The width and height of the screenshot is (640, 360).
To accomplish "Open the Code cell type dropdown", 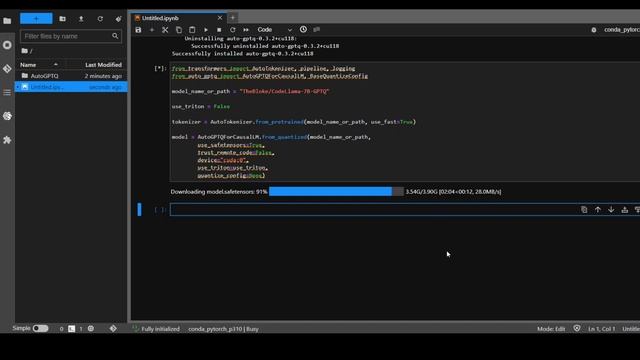I will coord(274,30).
